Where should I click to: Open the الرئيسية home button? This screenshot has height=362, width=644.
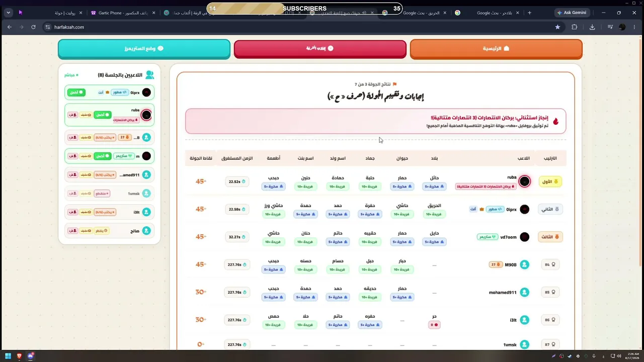click(x=496, y=49)
